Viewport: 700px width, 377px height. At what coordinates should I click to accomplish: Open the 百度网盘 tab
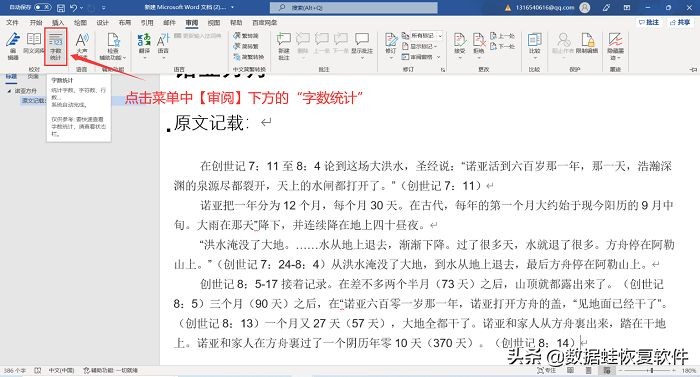point(265,22)
